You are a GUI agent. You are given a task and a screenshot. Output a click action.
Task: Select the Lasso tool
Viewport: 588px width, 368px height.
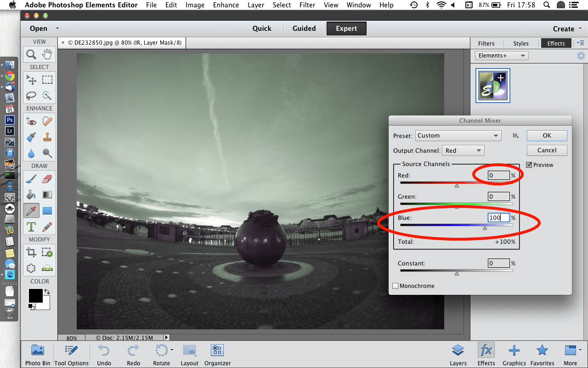click(x=31, y=95)
